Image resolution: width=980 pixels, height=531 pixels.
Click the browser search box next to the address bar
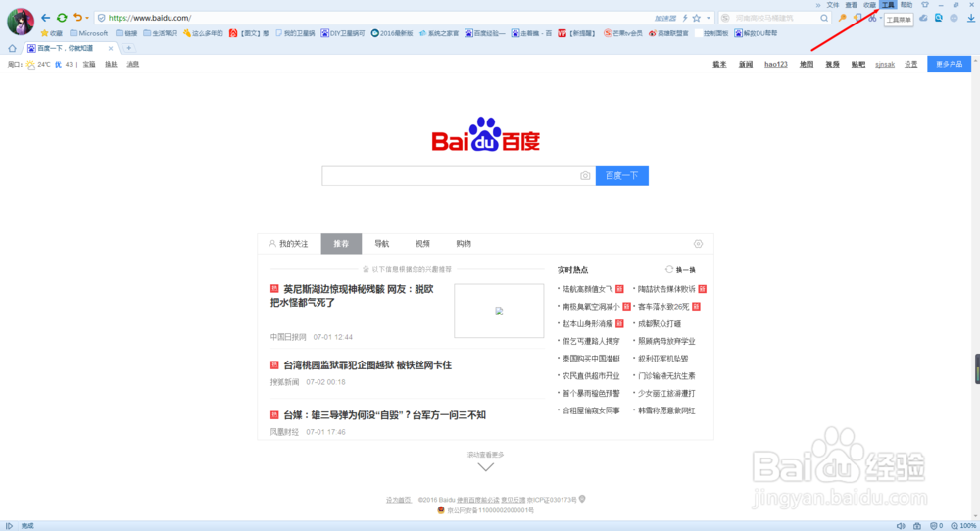(775, 18)
